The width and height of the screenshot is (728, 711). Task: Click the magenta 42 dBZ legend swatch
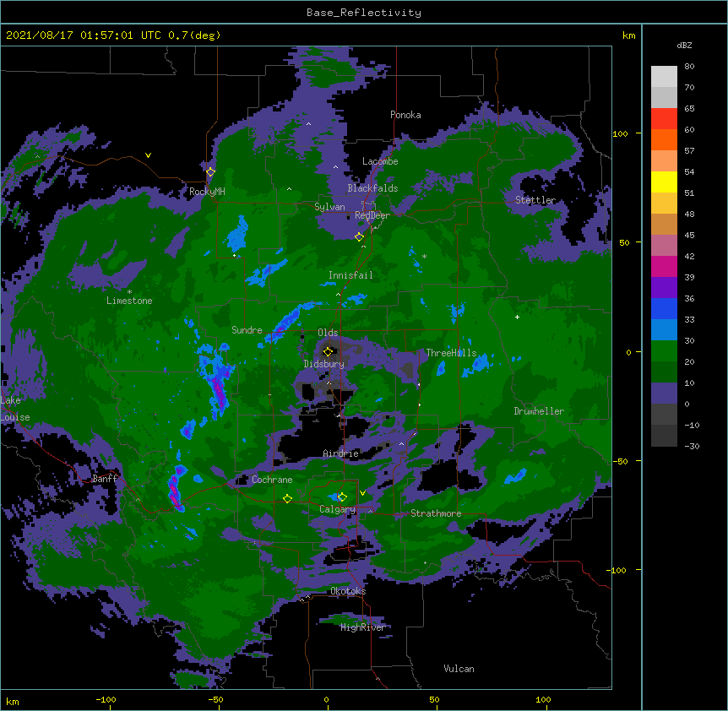(664, 266)
